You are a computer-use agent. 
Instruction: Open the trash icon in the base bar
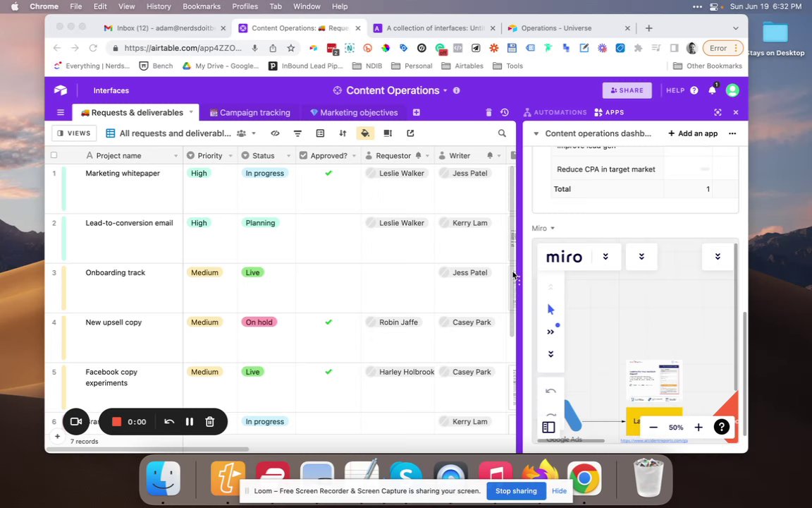point(488,112)
